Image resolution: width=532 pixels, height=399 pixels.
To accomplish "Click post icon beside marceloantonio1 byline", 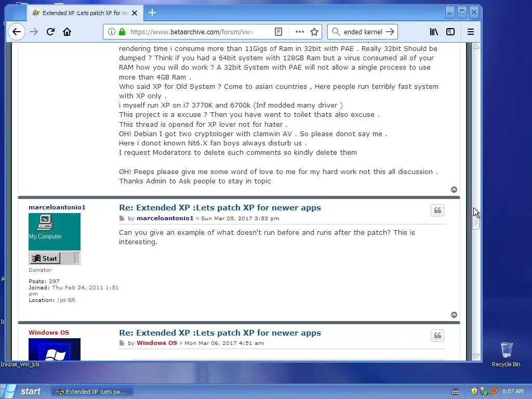I will click(x=122, y=218).
